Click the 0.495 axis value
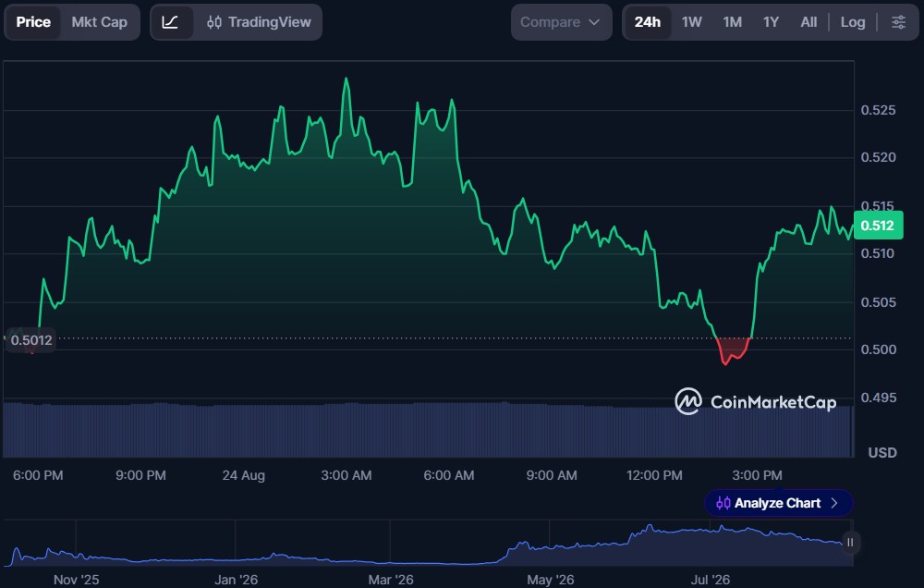Viewport: 924px width, 588px height. tap(878, 398)
